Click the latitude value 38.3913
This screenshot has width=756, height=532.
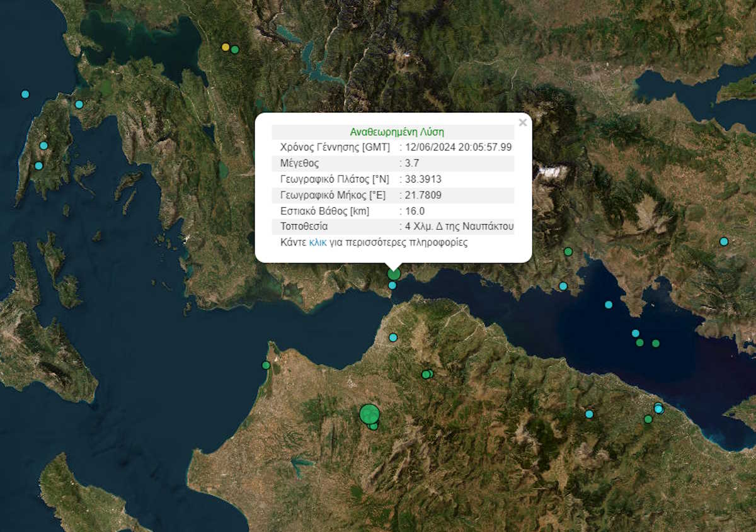click(423, 179)
